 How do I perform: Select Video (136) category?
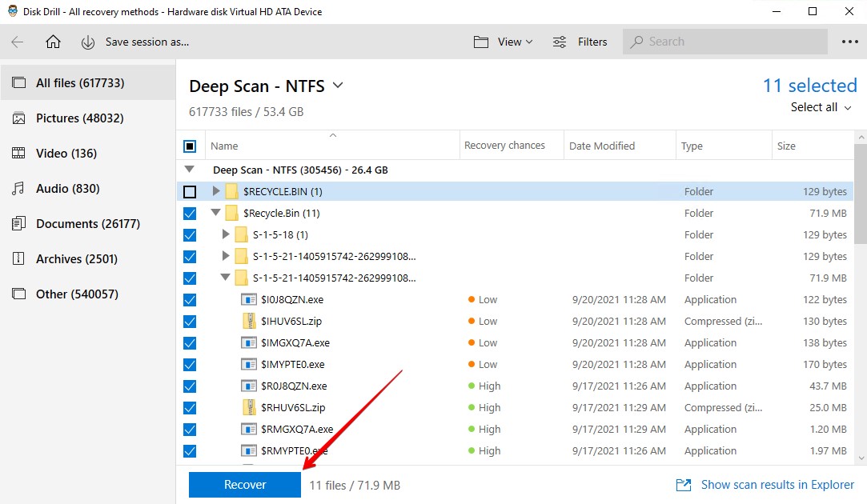(x=88, y=153)
